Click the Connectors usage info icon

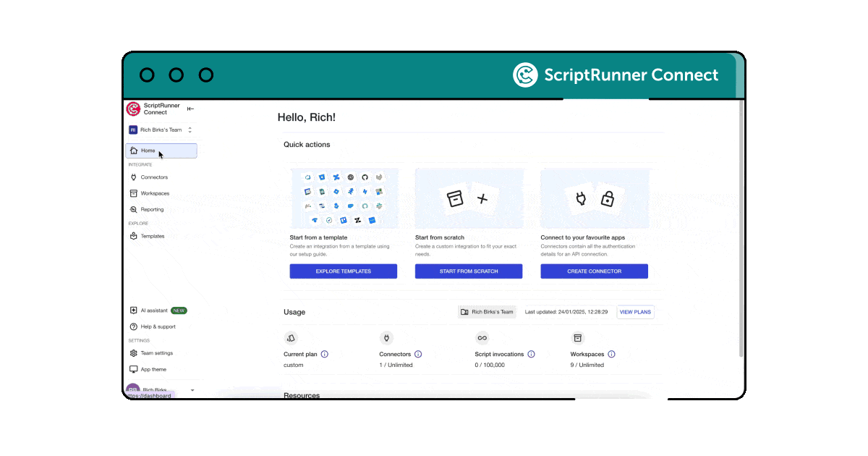418,354
